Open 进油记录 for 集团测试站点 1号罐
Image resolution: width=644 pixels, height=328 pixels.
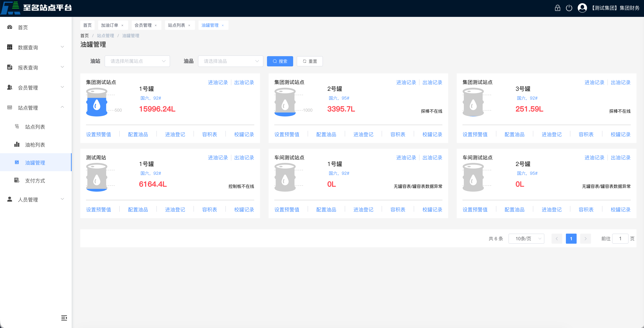coord(218,82)
